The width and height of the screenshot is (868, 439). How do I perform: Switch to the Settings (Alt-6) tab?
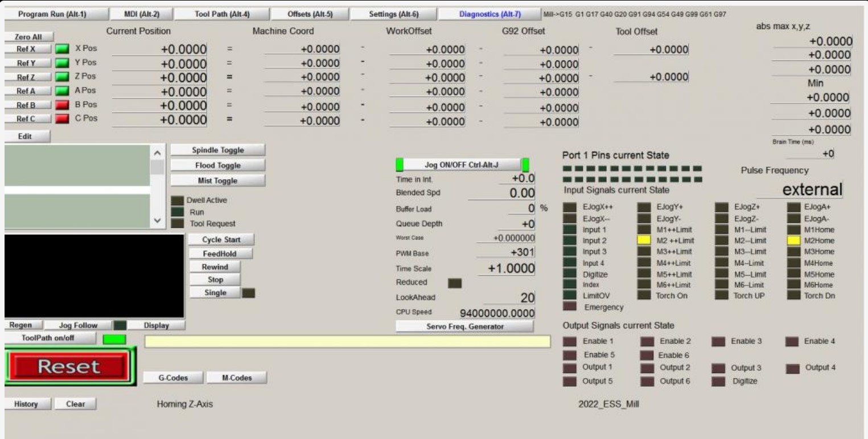(x=393, y=14)
